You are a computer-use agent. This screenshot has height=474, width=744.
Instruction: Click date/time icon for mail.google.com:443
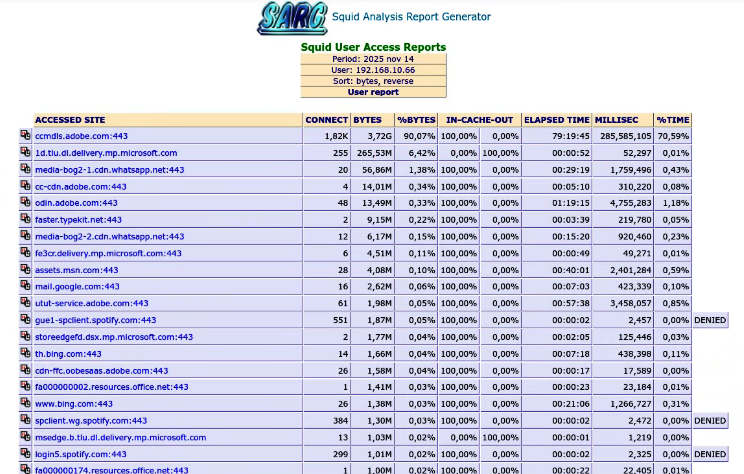tap(25, 286)
